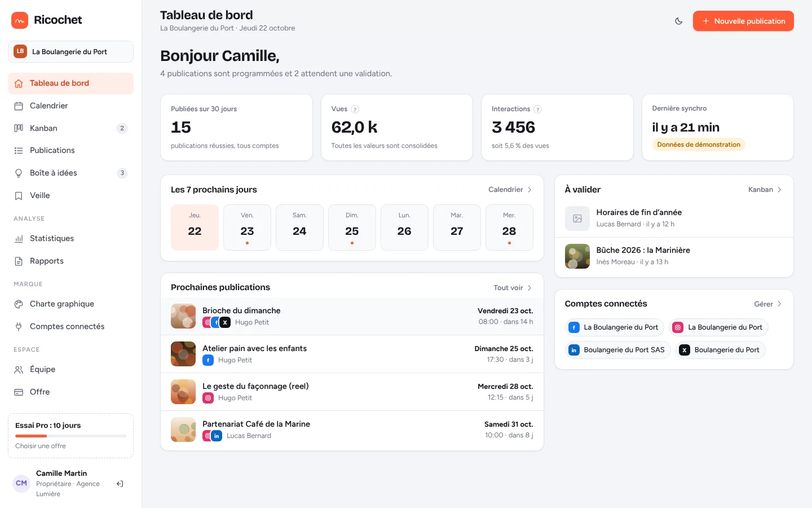The height and width of the screenshot is (508, 812).
Task: Click the Essai Pro trial progress bar
Action: click(70, 436)
